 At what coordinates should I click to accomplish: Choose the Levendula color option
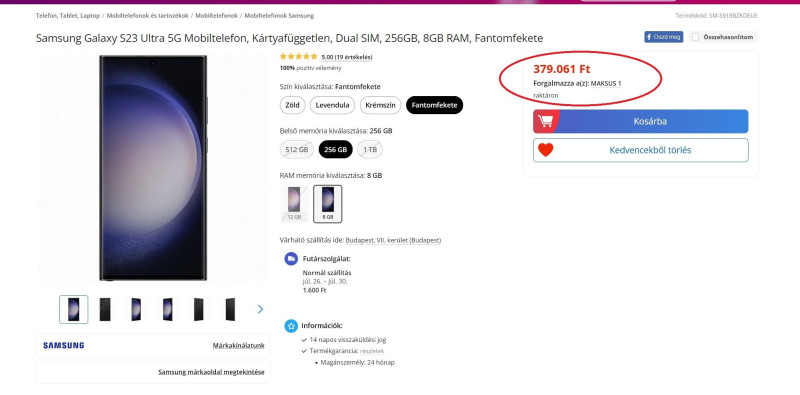pos(332,105)
